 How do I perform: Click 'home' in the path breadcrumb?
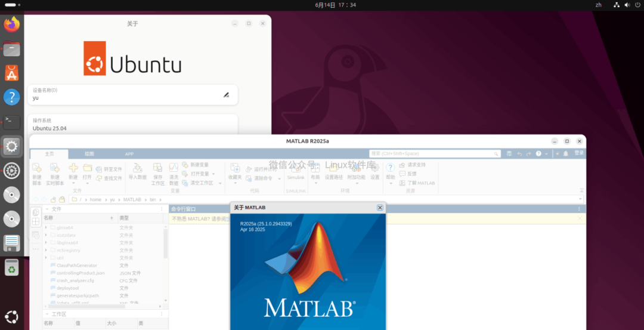coord(95,200)
